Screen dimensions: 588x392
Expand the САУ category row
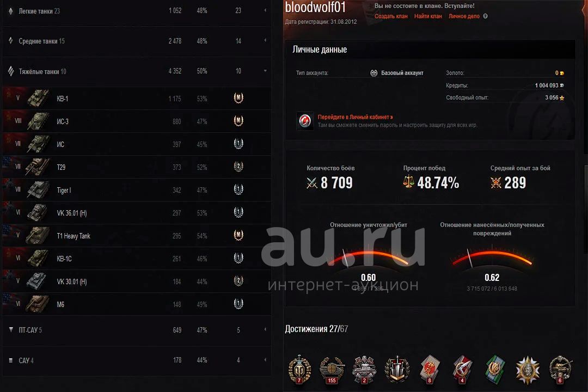point(137,360)
